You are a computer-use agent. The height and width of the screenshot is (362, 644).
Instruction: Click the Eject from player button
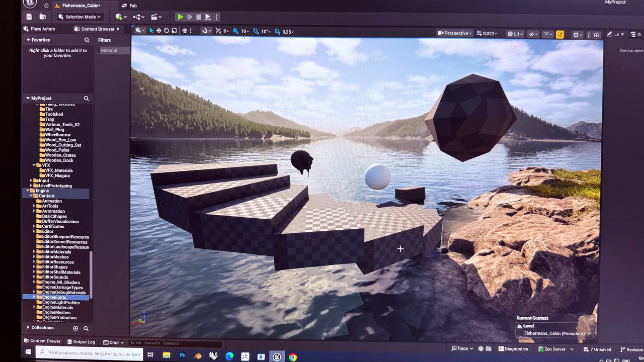208,17
